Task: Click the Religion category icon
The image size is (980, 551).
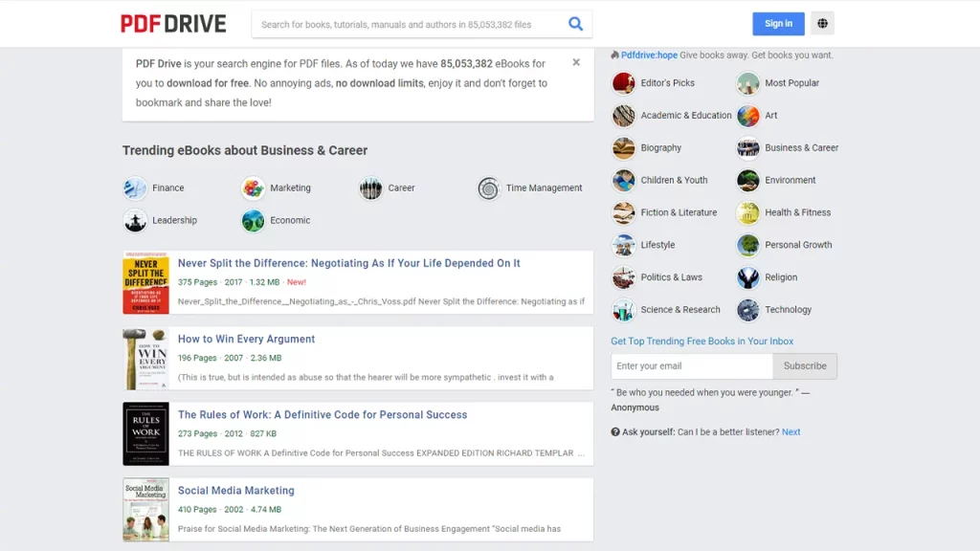Action: click(748, 278)
